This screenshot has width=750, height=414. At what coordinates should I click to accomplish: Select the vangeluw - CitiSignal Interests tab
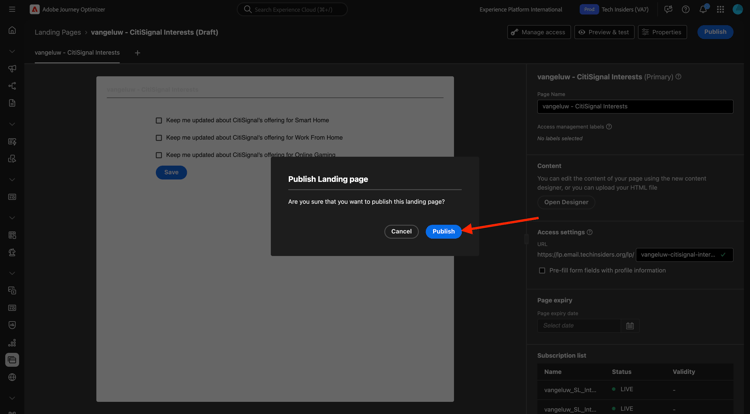77,53
